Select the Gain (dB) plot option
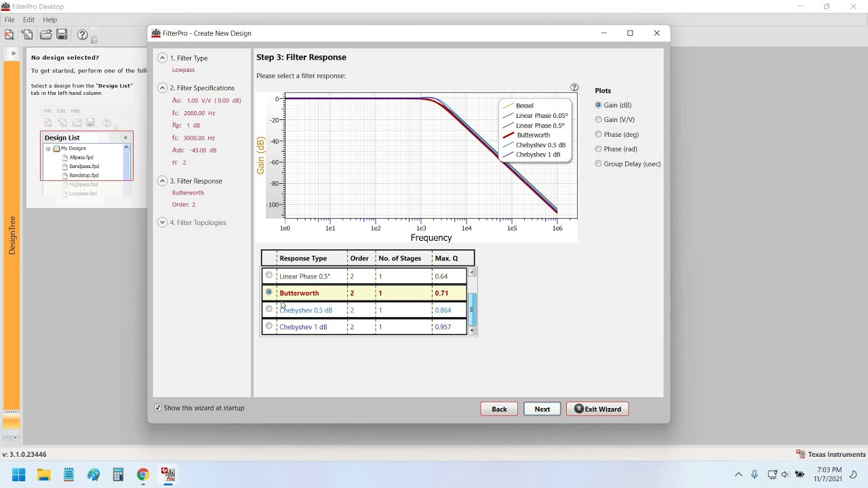Viewport: 868px width, 488px height. pyautogui.click(x=598, y=105)
